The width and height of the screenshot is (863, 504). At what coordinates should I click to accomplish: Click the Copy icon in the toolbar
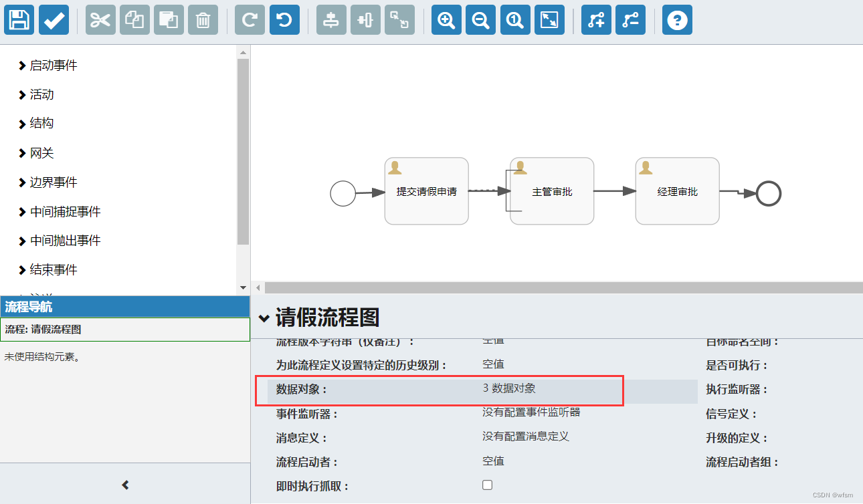pos(134,20)
